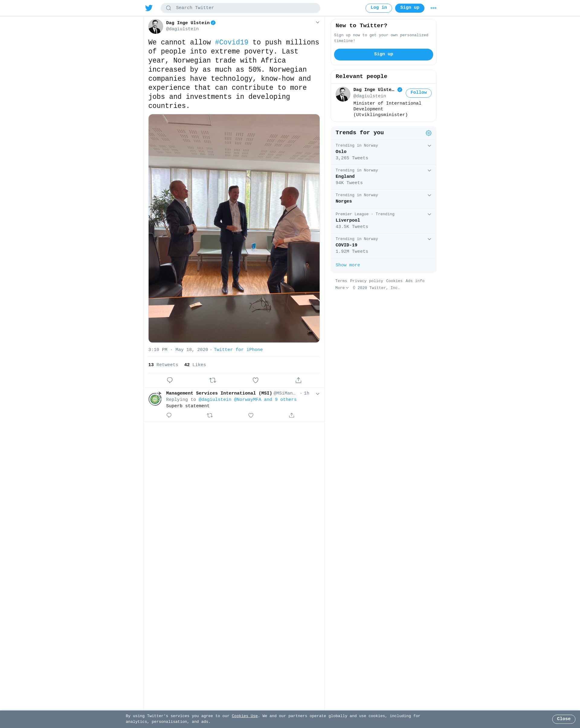
Task: Expand options chevron on main tweet
Action: coord(317,22)
